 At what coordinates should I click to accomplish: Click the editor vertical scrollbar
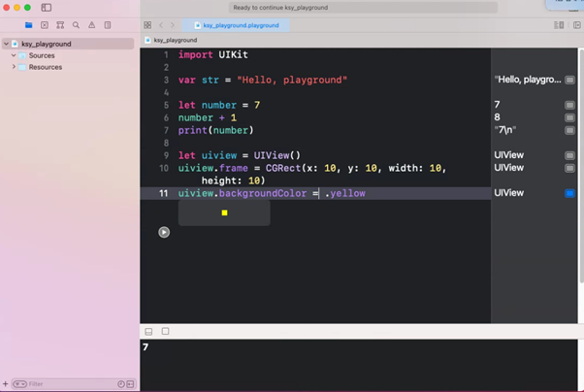point(581,166)
